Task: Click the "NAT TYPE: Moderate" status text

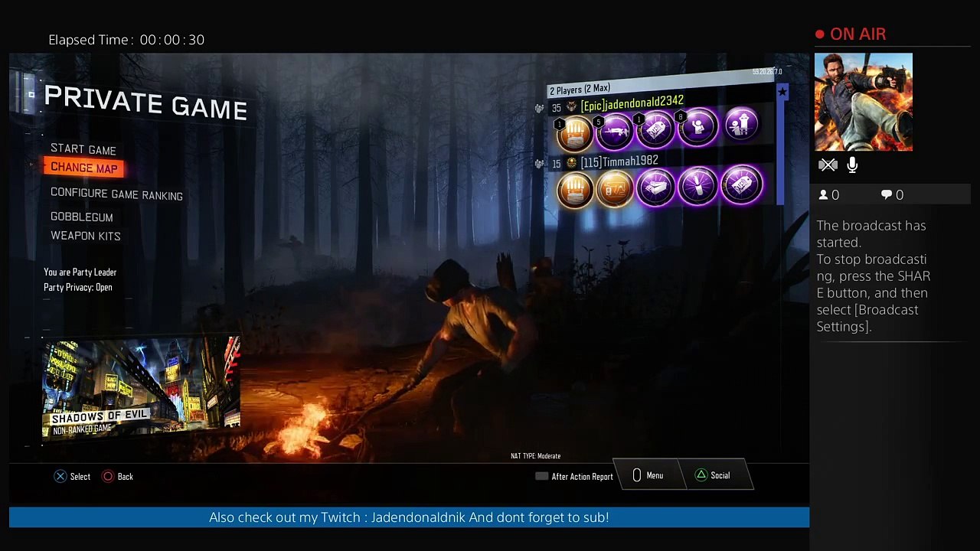Action: tap(536, 456)
